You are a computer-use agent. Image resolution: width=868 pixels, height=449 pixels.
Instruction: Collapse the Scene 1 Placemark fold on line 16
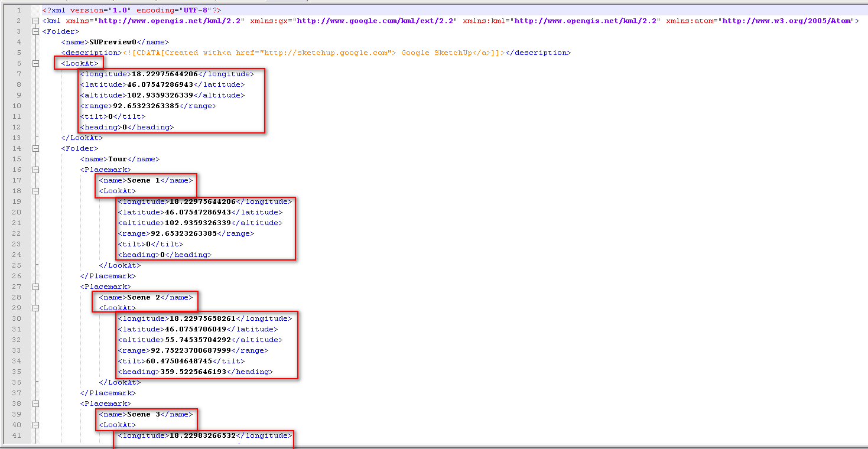36,170
